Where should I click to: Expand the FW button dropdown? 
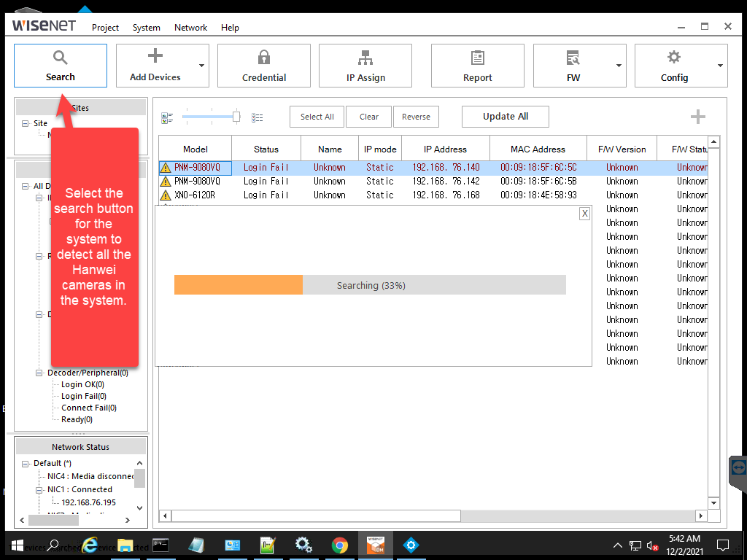(x=619, y=66)
